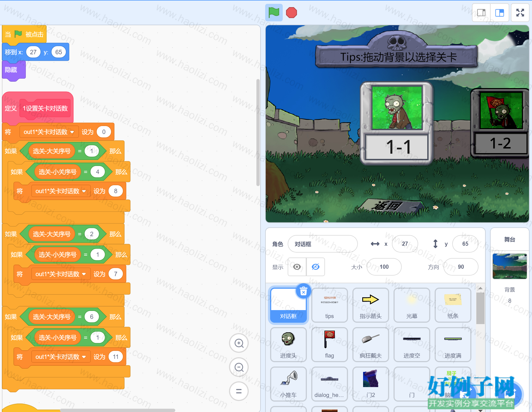Click the value 6 in 选关-大关序号 comparison
This screenshot has height=412, width=532.
tap(92, 317)
